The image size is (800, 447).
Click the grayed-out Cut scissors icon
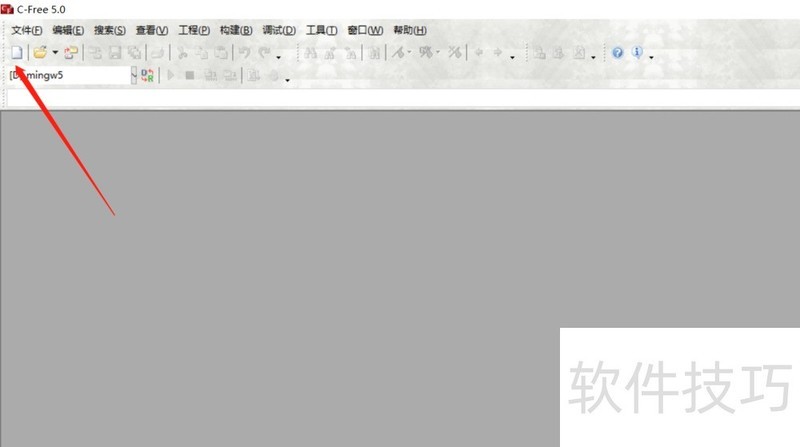(x=183, y=52)
